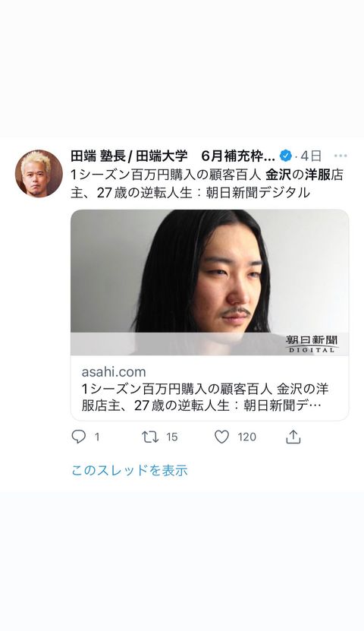Open the asahi.com article preview image
The width and height of the screenshot is (364, 631).
pyautogui.click(x=209, y=282)
